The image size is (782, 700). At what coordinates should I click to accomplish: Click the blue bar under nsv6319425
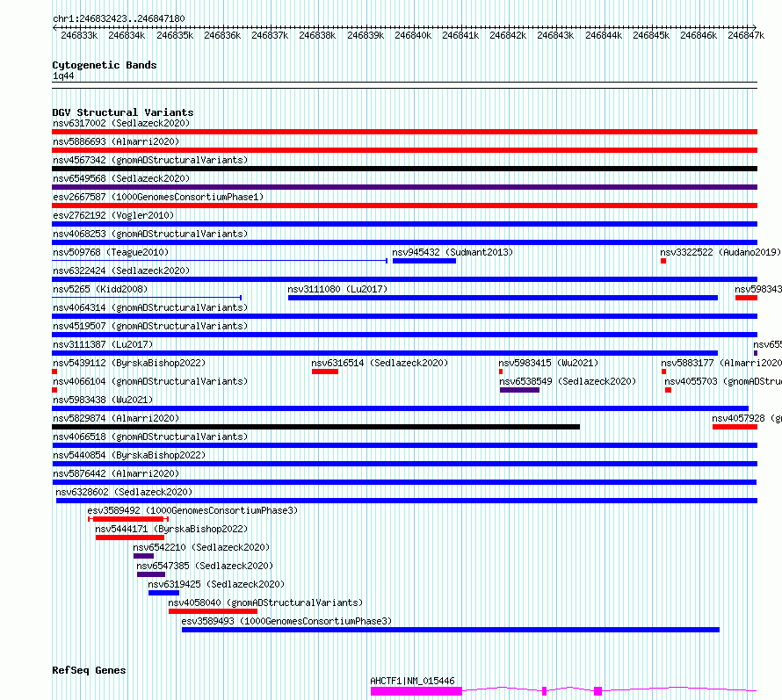click(x=163, y=593)
